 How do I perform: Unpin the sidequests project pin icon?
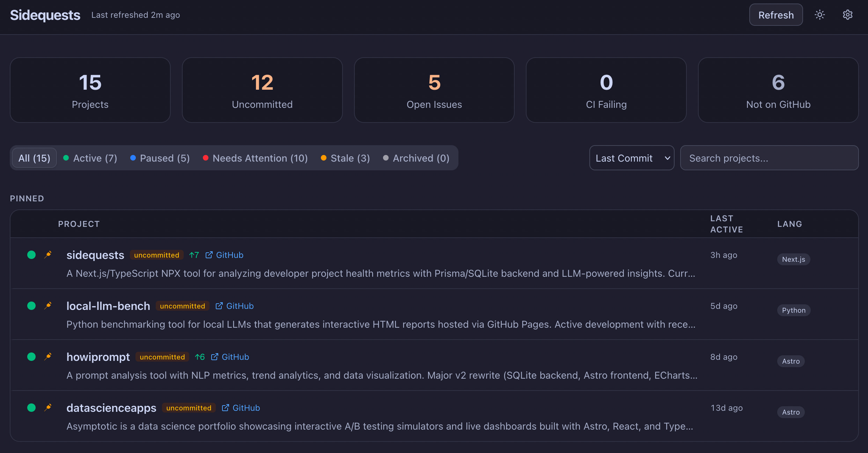(48, 255)
